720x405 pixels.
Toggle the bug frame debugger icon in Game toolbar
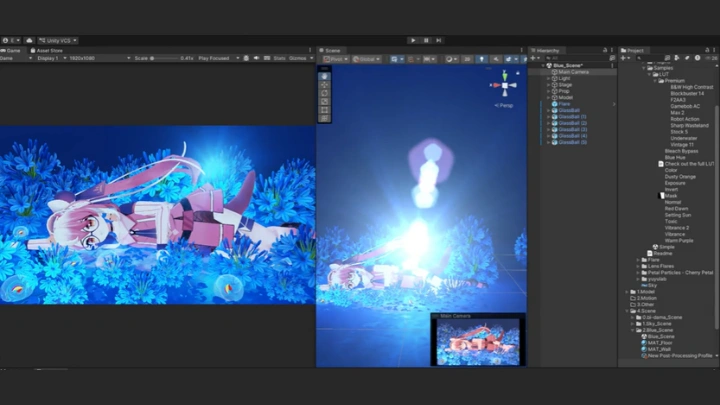point(246,58)
